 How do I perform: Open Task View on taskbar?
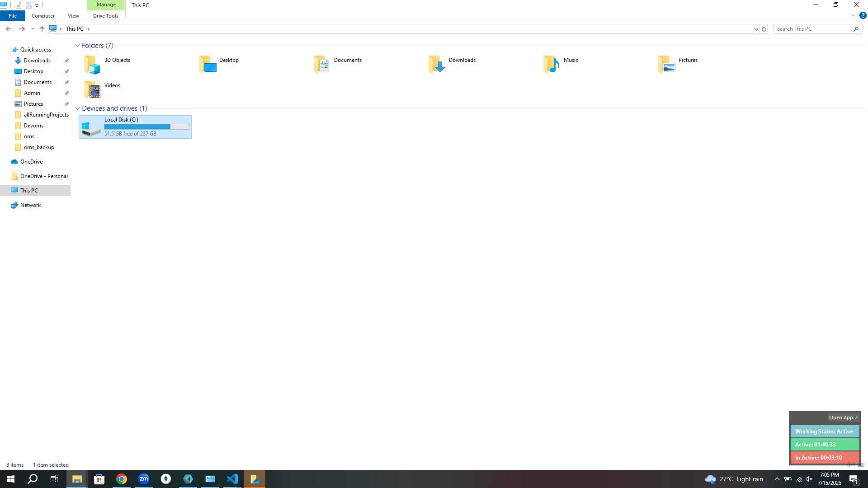pyautogui.click(x=54, y=479)
